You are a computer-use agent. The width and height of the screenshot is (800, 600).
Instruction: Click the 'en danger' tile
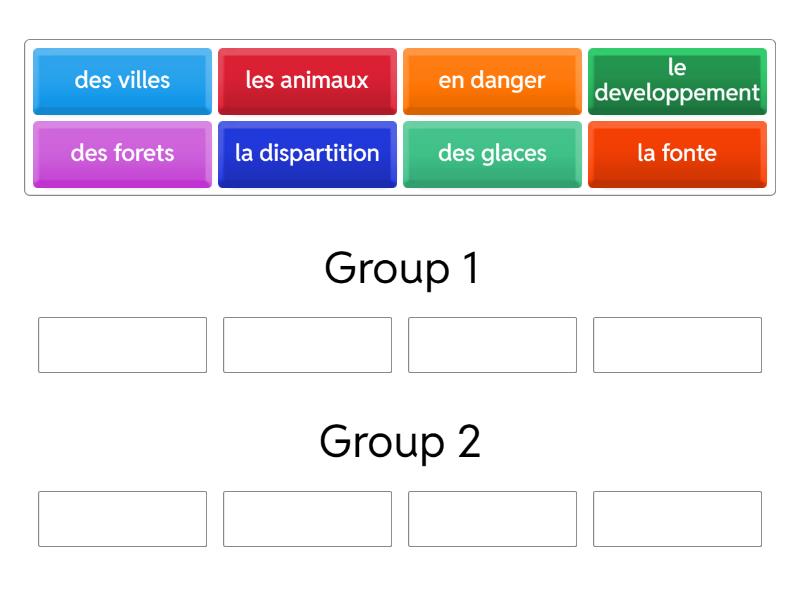pos(492,80)
